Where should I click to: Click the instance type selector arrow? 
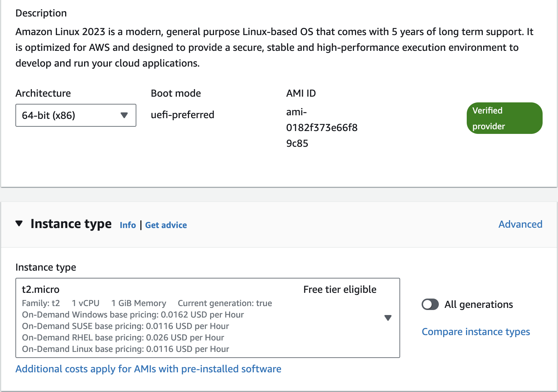click(388, 318)
